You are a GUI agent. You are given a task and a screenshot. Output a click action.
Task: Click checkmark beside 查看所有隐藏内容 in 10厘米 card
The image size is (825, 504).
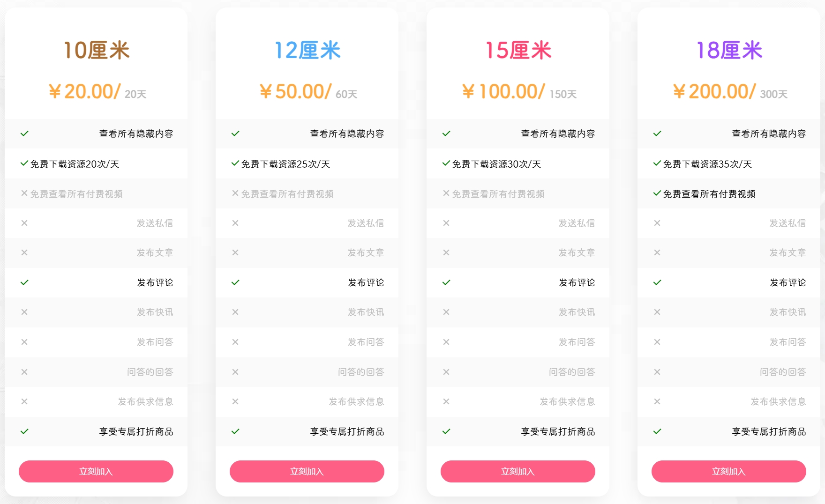(24, 133)
